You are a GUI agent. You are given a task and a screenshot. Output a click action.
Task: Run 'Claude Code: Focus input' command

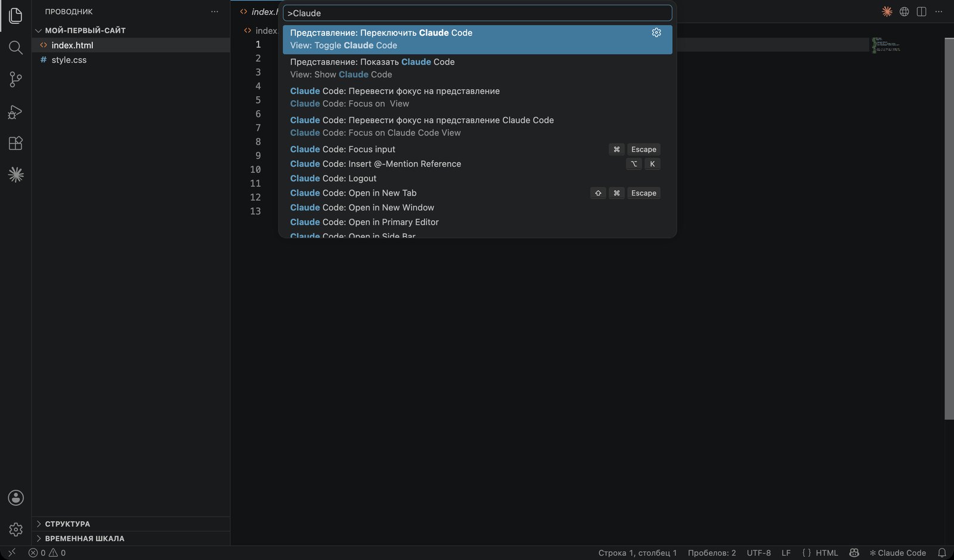coord(478,150)
